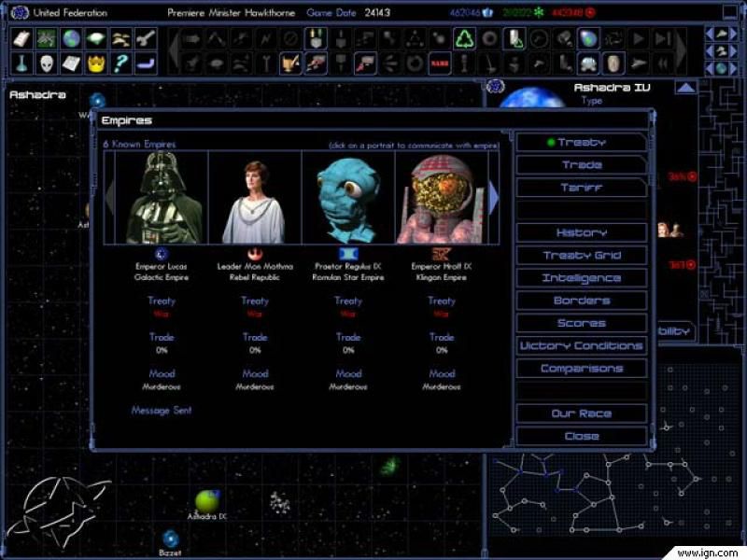The height and width of the screenshot is (560, 747).
Task: Switch to the Trade tab
Action: tap(581, 165)
